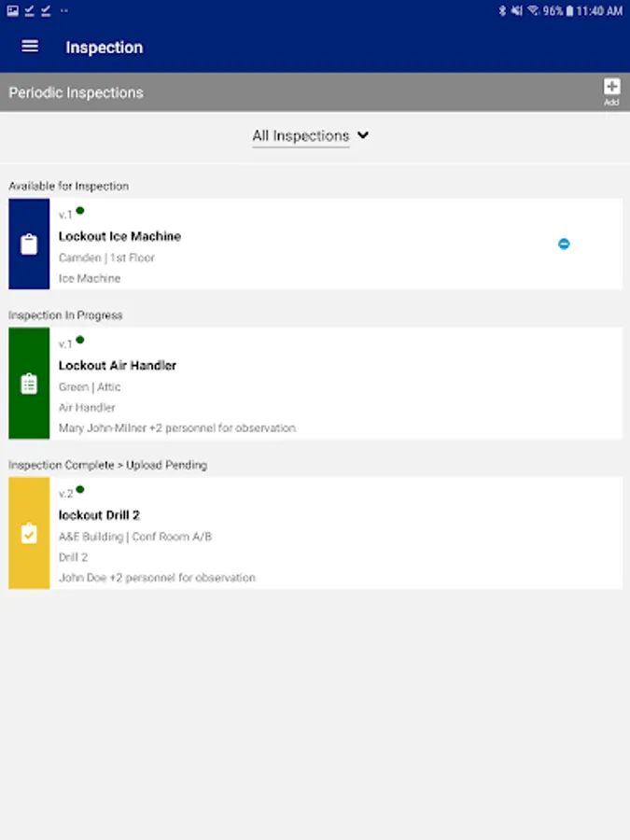Click the Periodic Inspections header label
630x840 pixels.
click(77, 92)
